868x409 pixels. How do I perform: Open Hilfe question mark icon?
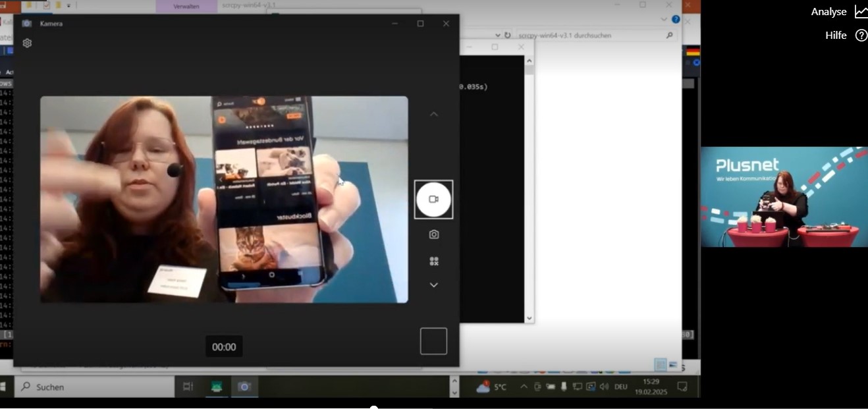[x=861, y=36]
